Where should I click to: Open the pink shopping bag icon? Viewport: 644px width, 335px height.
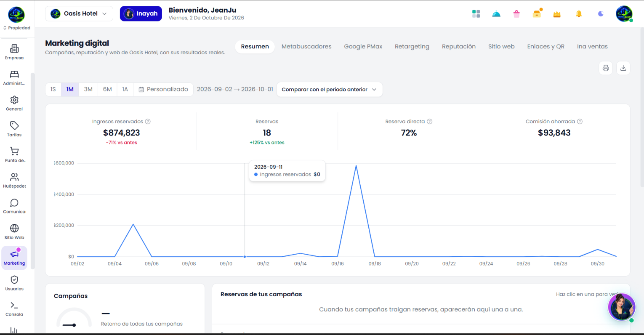tap(516, 14)
